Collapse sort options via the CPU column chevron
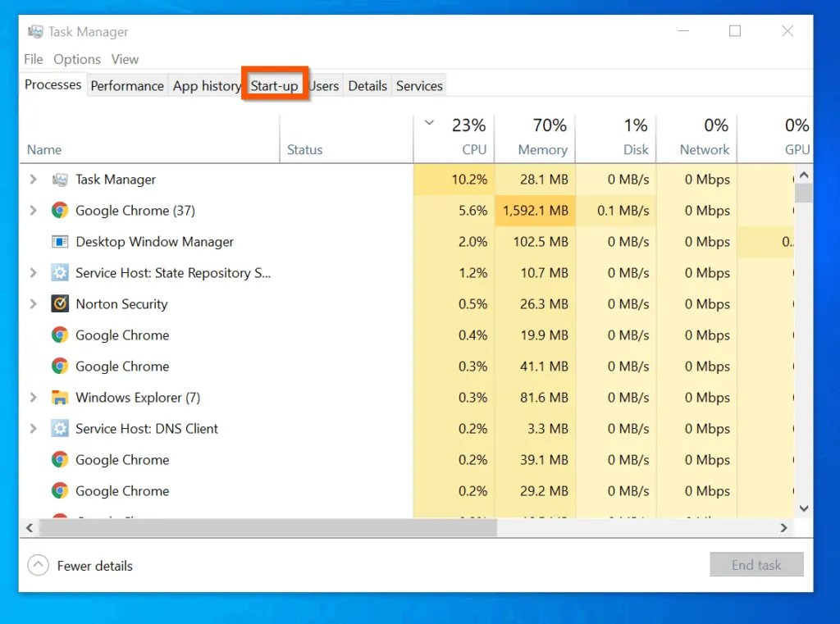The image size is (840, 624). (429, 121)
